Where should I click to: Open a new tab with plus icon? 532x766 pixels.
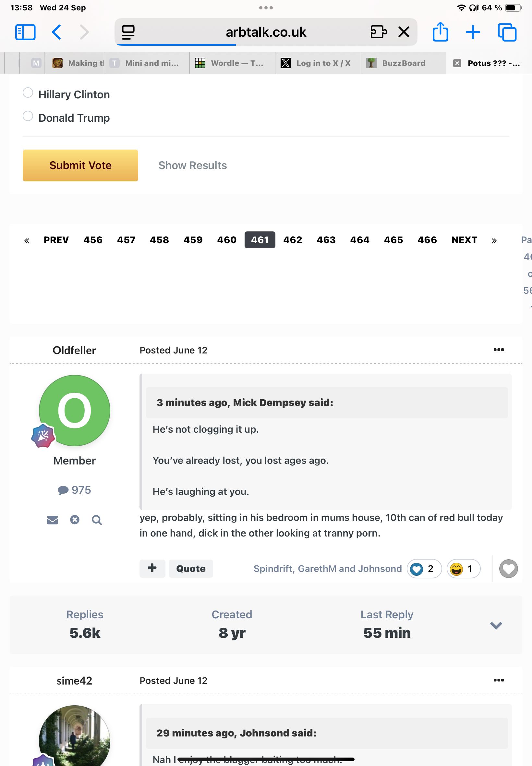(x=473, y=32)
